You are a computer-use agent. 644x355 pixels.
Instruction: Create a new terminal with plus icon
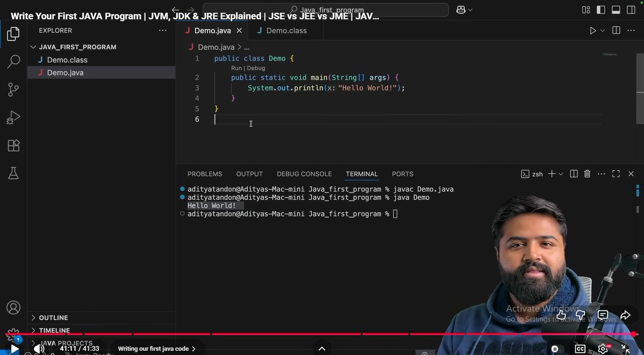552,174
